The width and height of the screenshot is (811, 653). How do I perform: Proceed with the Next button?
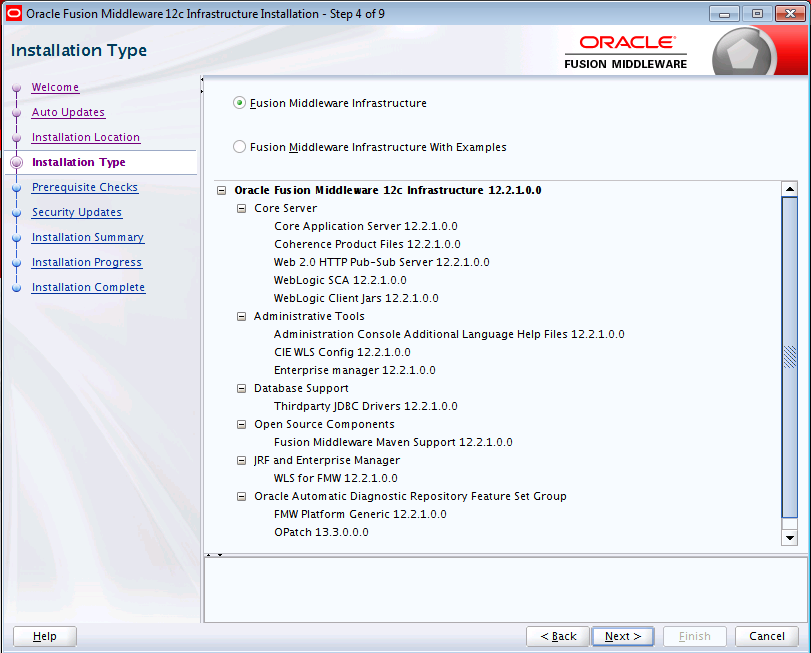(x=623, y=636)
